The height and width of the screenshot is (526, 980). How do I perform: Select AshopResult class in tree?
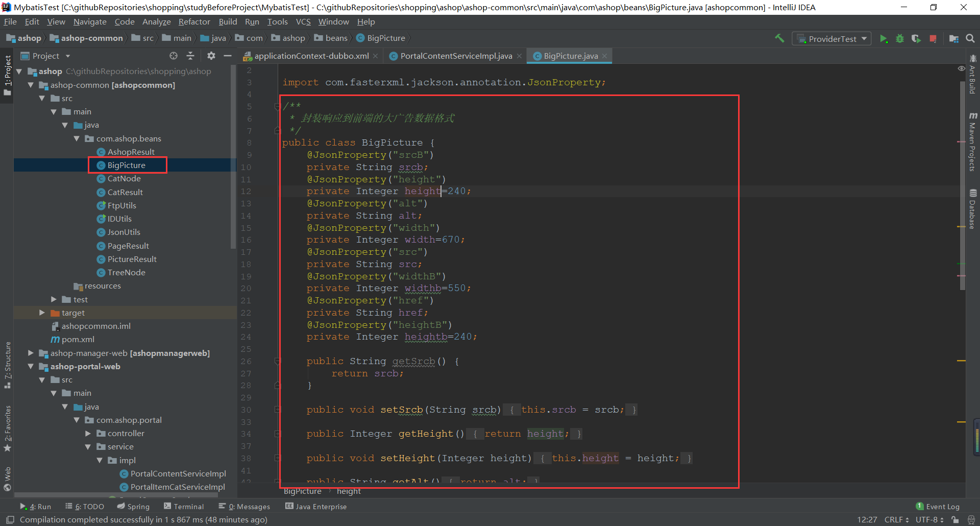pos(131,152)
